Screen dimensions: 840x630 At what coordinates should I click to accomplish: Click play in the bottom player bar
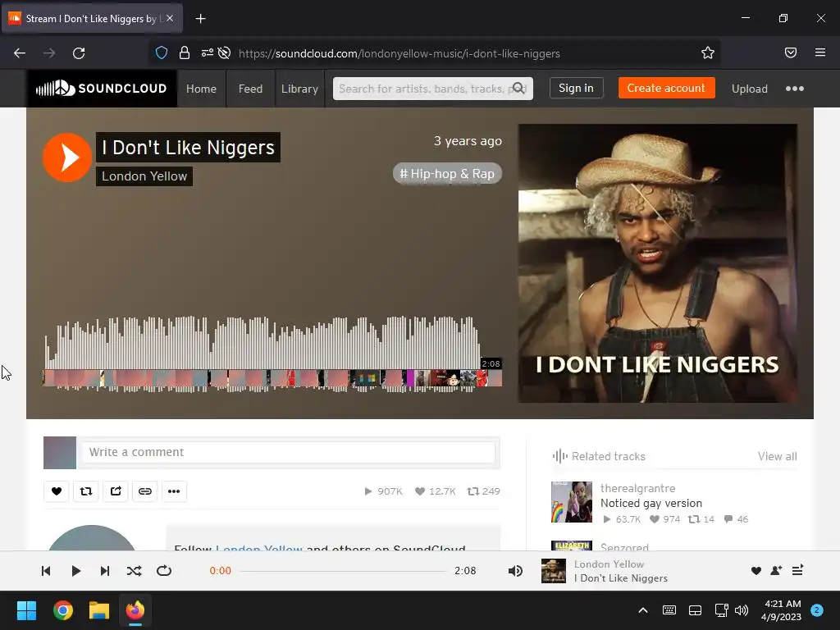(x=75, y=571)
